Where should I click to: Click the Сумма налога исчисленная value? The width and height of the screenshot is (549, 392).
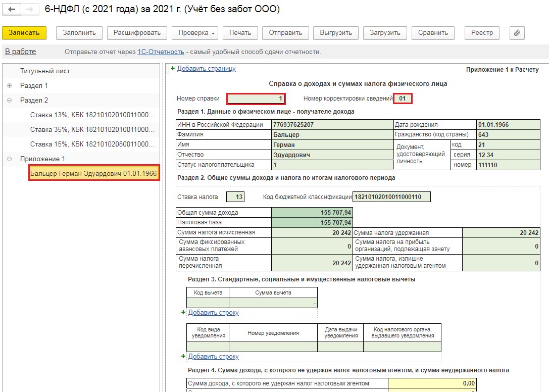(x=312, y=232)
